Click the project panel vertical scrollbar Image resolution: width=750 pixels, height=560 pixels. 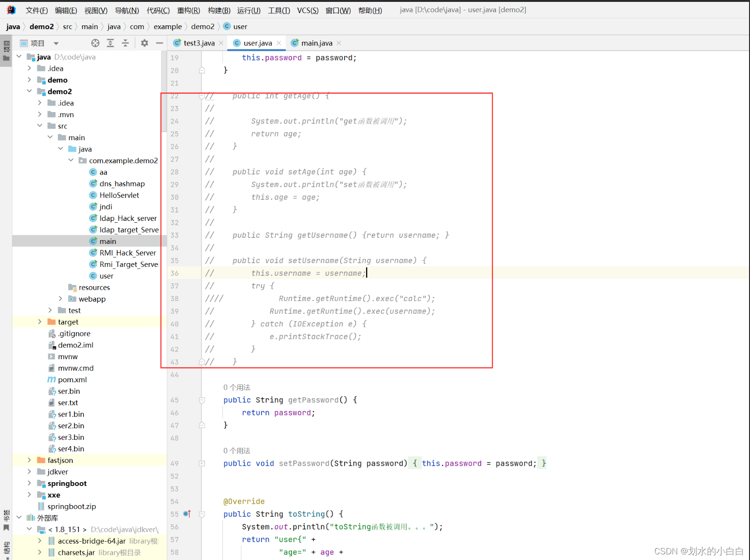click(x=164, y=91)
